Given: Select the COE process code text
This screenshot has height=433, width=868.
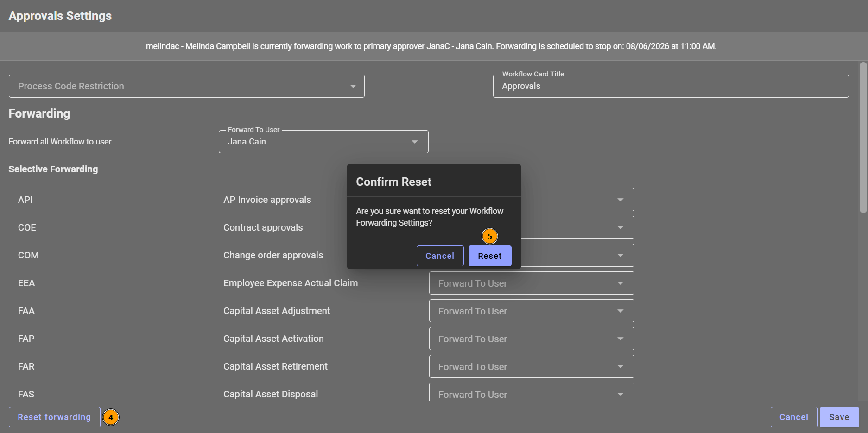Looking at the screenshot, I should [x=27, y=227].
